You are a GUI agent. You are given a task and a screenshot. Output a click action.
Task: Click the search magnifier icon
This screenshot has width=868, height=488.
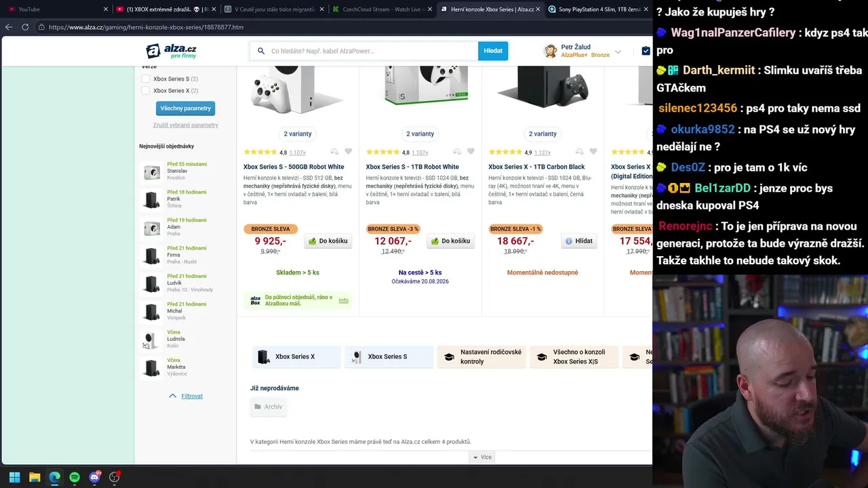[x=260, y=51]
